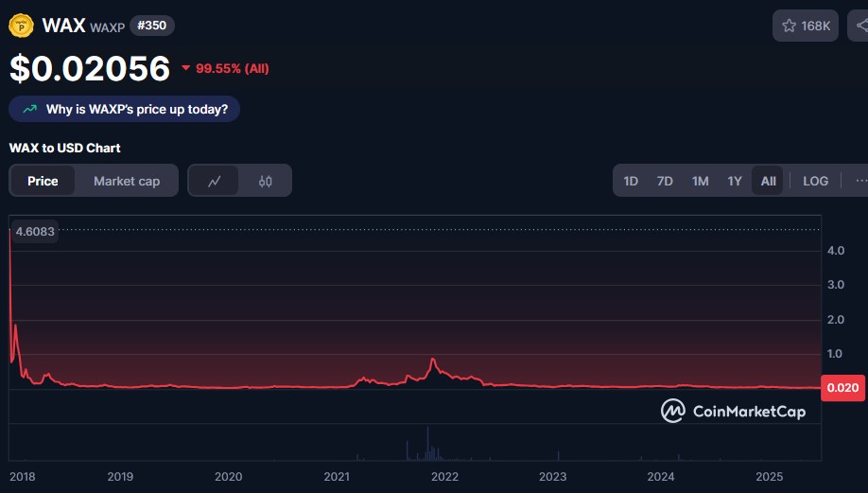Image resolution: width=868 pixels, height=493 pixels.
Task: Click the 'WAX to USD Chart' heading
Action: [x=64, y=148]
